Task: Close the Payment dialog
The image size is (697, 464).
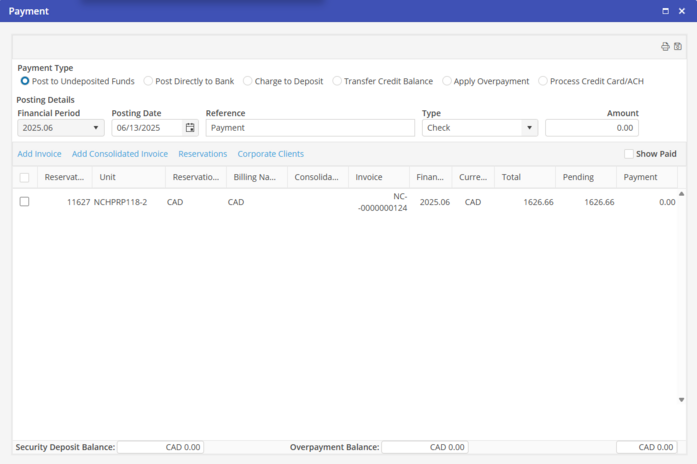Action: (x=682, y=11)
